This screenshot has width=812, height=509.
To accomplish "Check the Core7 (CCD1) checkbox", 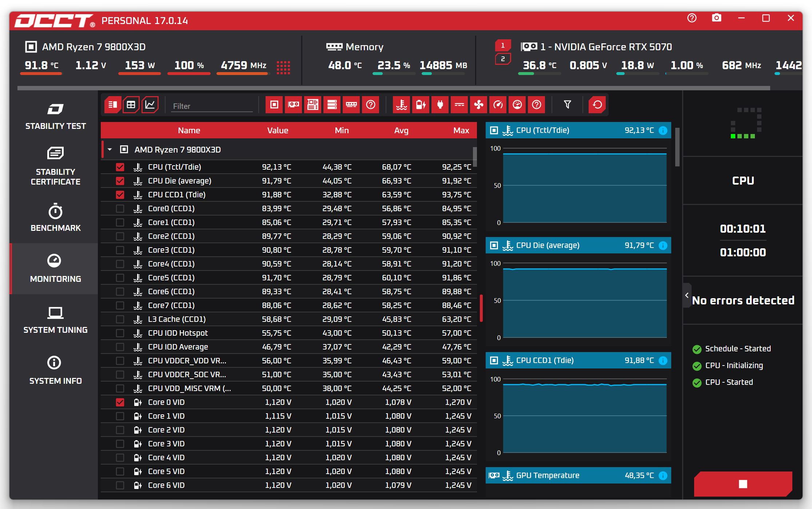I will click(120, 305).
